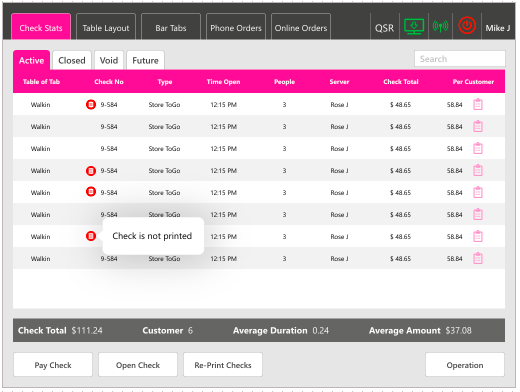Show the Void checks sub-tab
This screenshot has width=520, height=392.
109,60
